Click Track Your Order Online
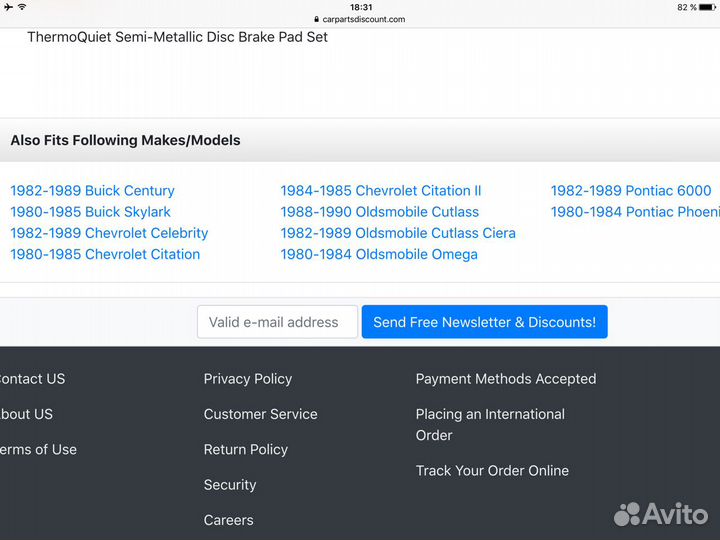This screenshot has height=540, width=720. (x=492, y=471)
